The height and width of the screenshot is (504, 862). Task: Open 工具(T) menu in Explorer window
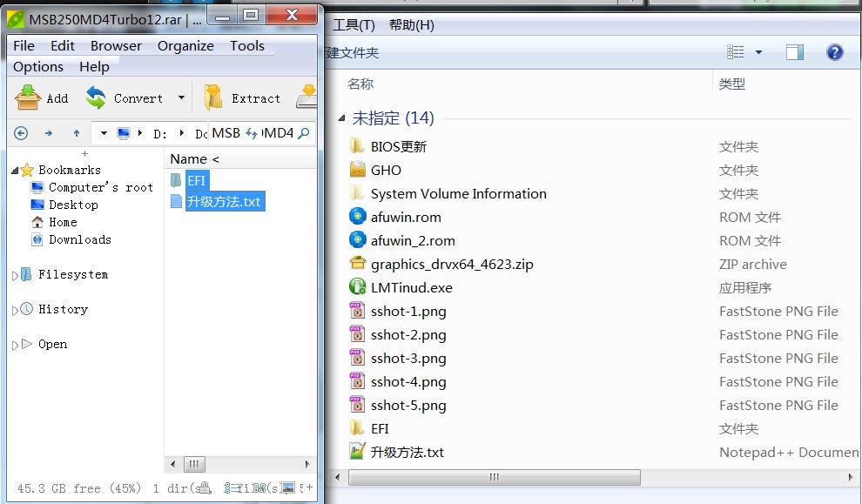[354, 24]
